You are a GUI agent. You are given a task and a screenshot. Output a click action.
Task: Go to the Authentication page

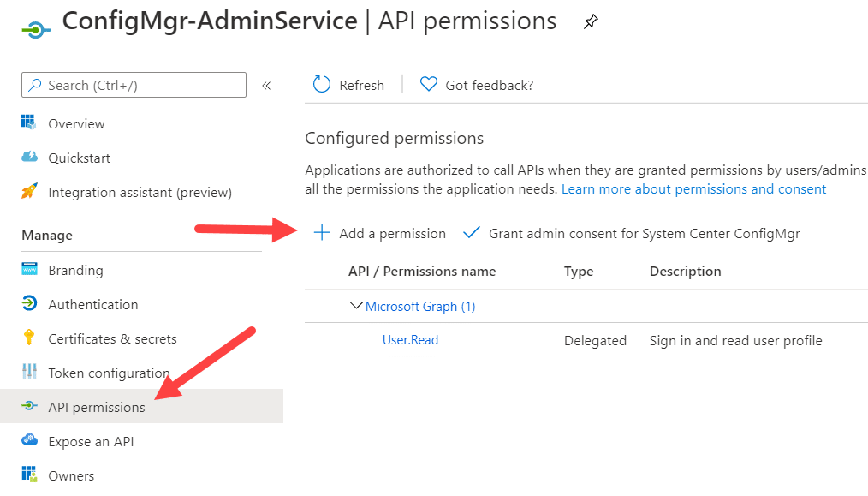(x=93, y=304)
